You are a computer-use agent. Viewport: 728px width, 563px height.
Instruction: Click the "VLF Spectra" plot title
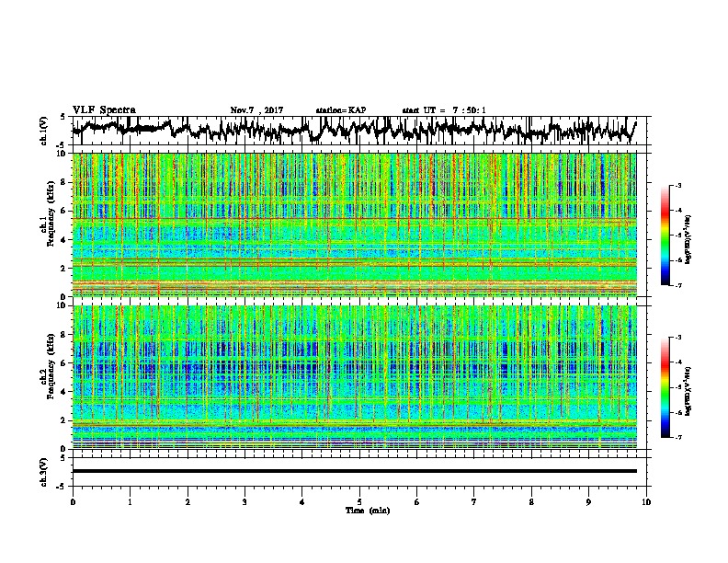[104, 110]
